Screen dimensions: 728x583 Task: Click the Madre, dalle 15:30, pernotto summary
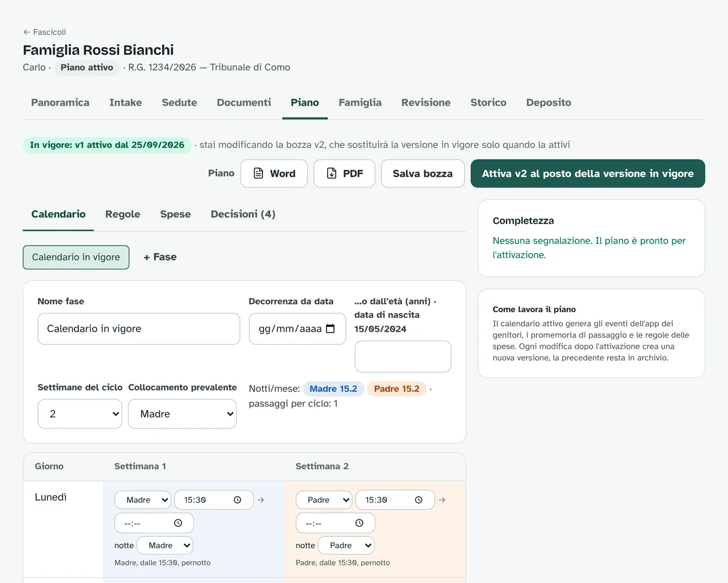(162, 563)
